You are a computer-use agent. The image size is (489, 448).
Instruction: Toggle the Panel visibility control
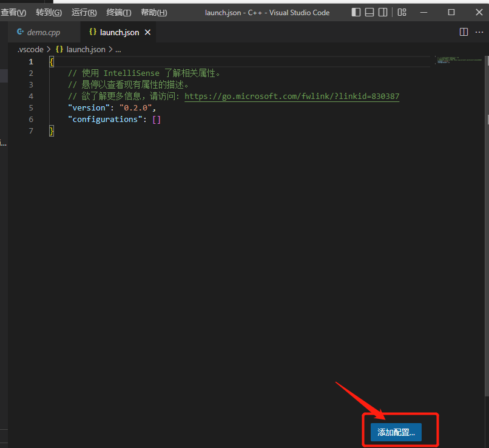pyautogui.click(x=369, y=12)
